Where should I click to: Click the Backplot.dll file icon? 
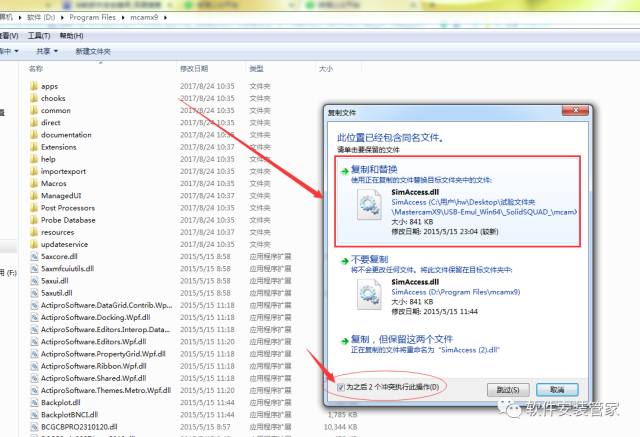34,402
